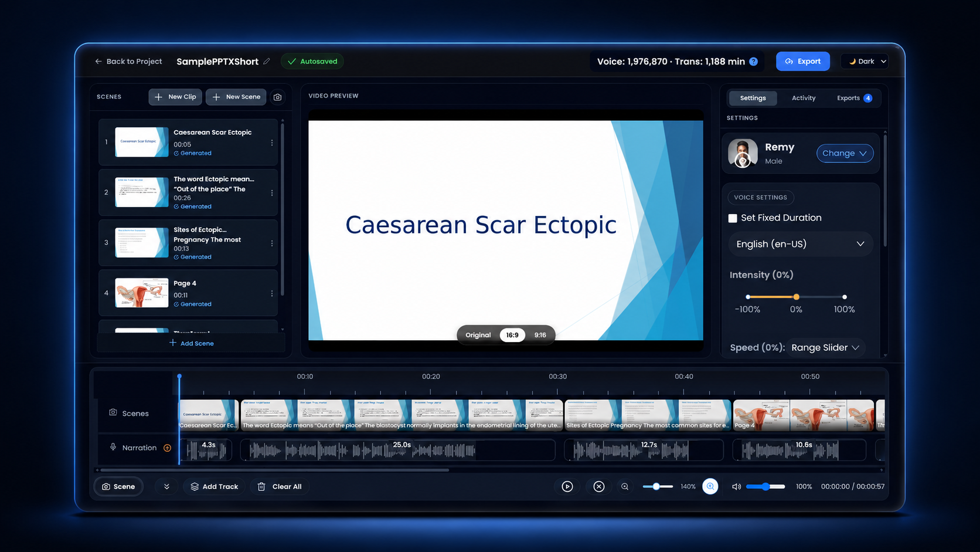980x552 pixels.
Task: Open options menu for Caesarean Scar Ectopic scene
Action: (272, 143)
